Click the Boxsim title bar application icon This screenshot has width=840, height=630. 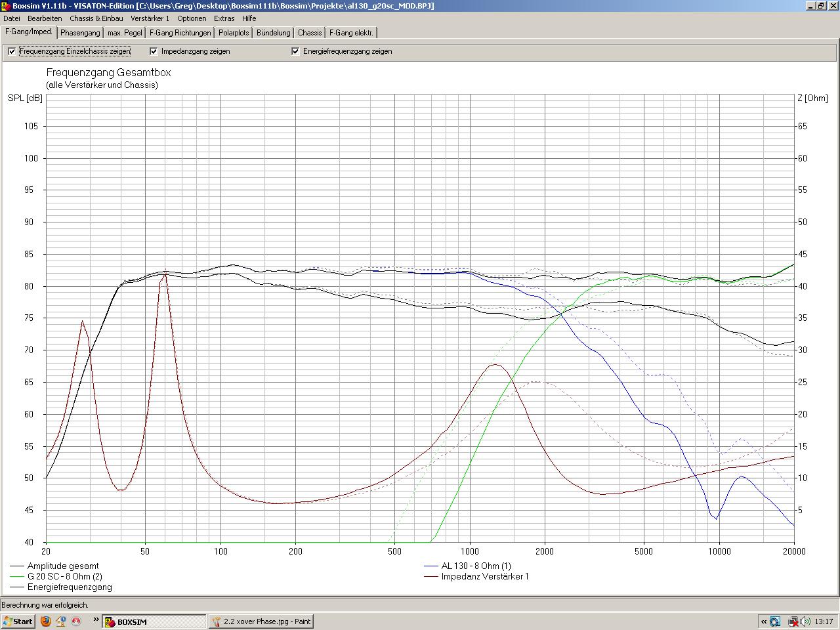click(x=7, y=6)
